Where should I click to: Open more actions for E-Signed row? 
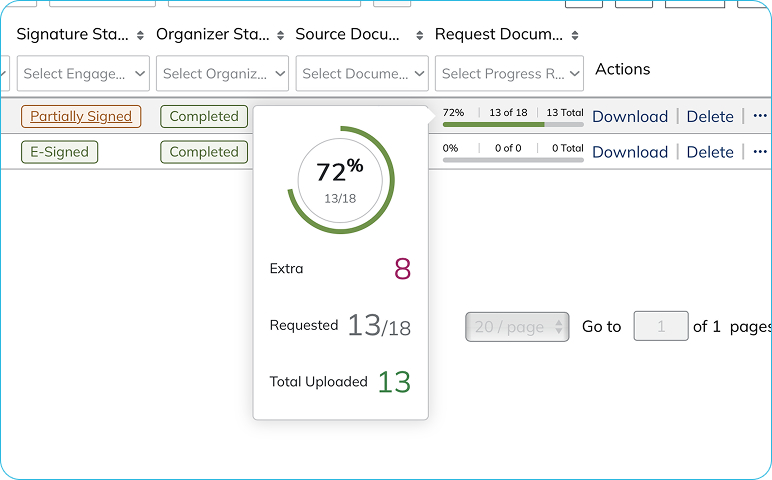tap(760, 152)
